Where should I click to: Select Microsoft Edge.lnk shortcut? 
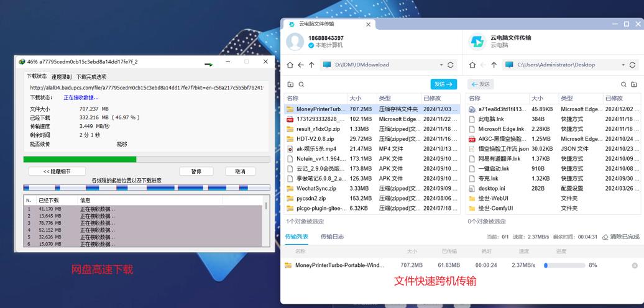click(553, 129)
